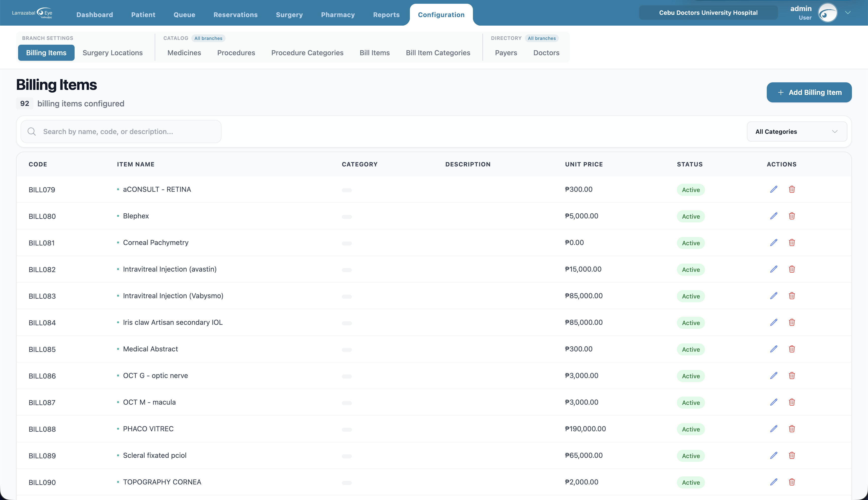Edit Intravitreal Injection (Vabysmo) item
The width and height of the screenshot is (868, 500).
[774, 296]
